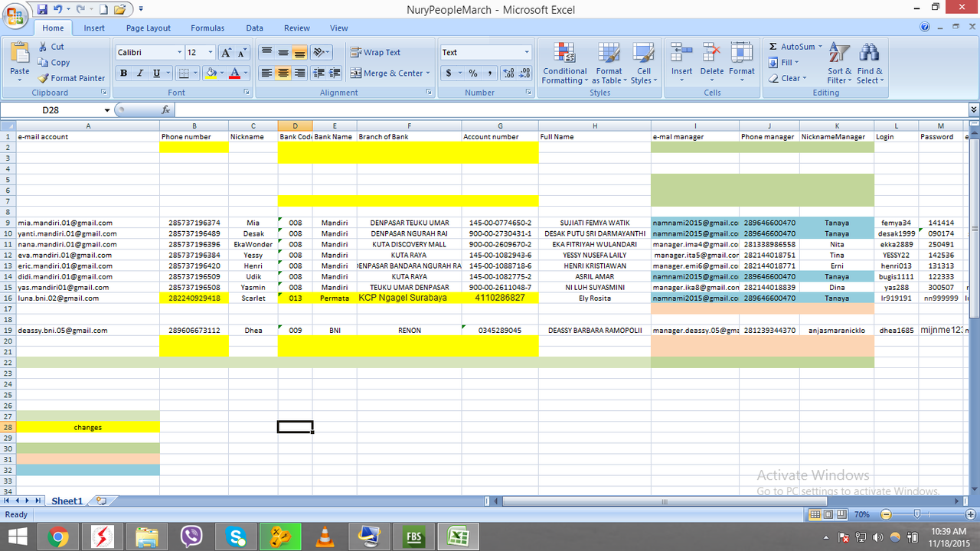Image resolution: width=980 pixels, height=551 pixels.
Task: Click the Cut scissors icon
Action: tap(43, 47)
